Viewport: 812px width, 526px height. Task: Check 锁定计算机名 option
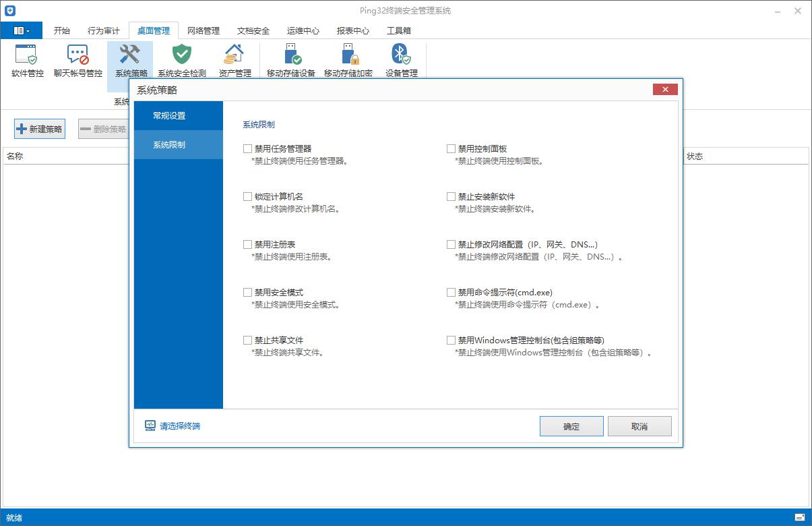[247, 196]
